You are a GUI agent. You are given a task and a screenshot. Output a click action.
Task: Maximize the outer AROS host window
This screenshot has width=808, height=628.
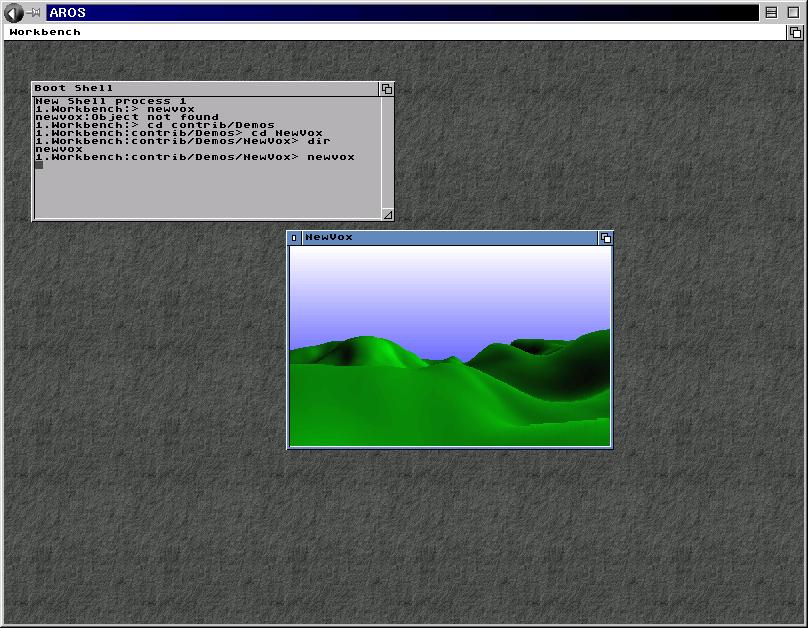[793, 13]
